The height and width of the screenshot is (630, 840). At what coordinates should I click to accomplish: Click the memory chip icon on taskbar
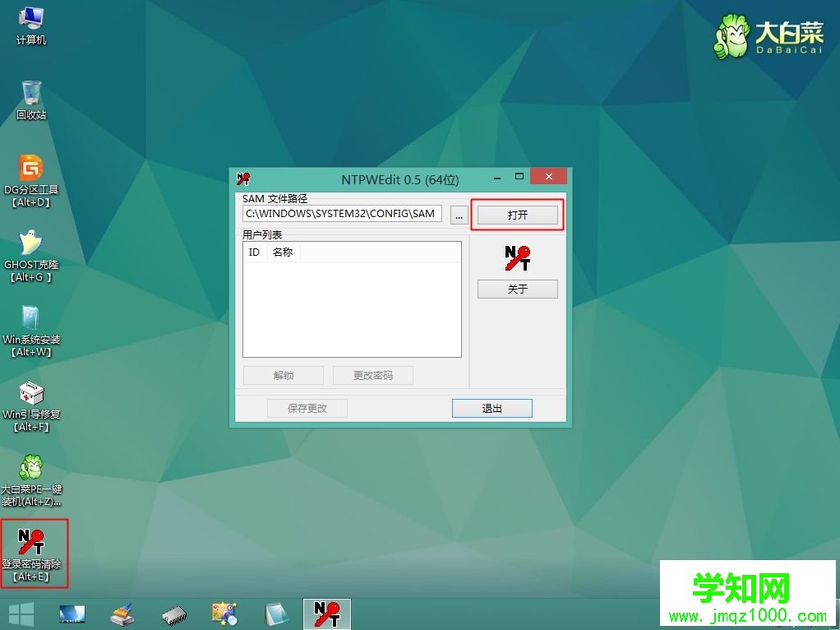click(x=173, y=614)
